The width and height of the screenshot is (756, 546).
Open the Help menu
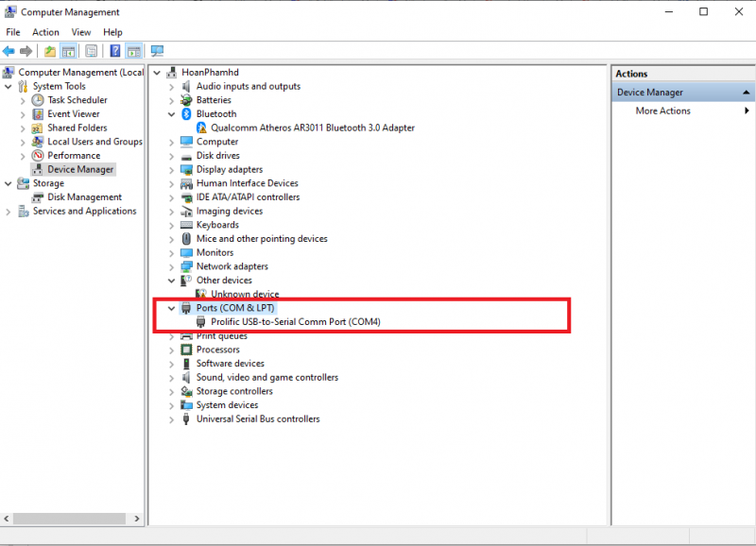pyautogui.click(x=112, y=32)
